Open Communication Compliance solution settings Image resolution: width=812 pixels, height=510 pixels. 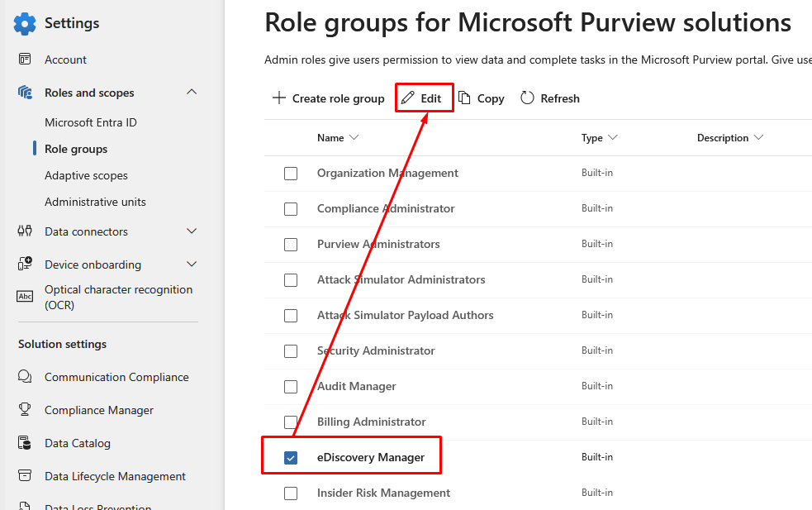point(116,377)
